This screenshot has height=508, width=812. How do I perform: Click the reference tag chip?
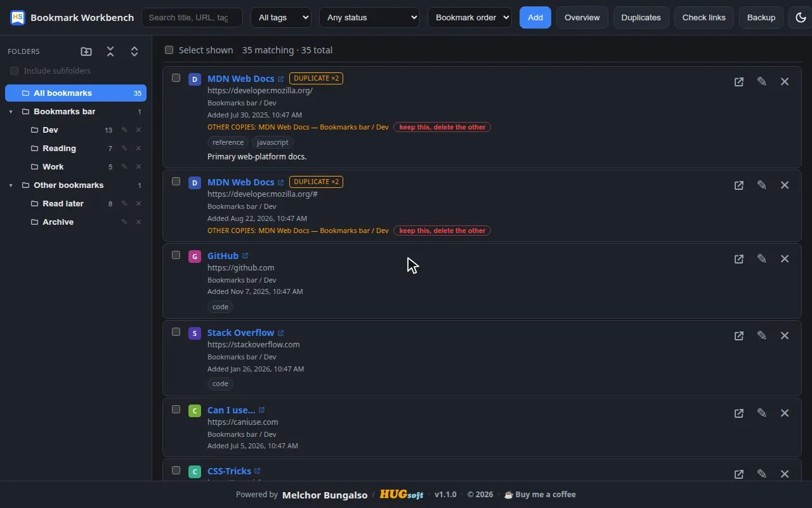pyautogui.click(x=228, y=142)
